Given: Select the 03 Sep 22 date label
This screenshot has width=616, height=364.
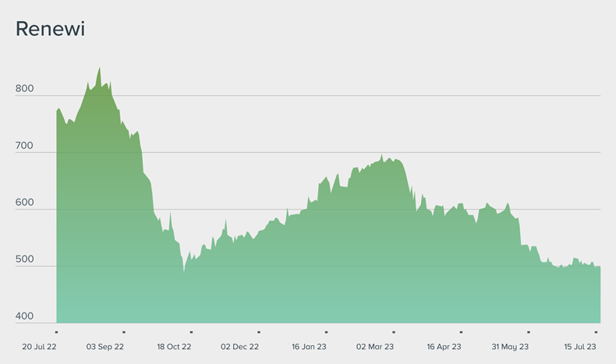Looking at the screenshot, I should (105, 347).
